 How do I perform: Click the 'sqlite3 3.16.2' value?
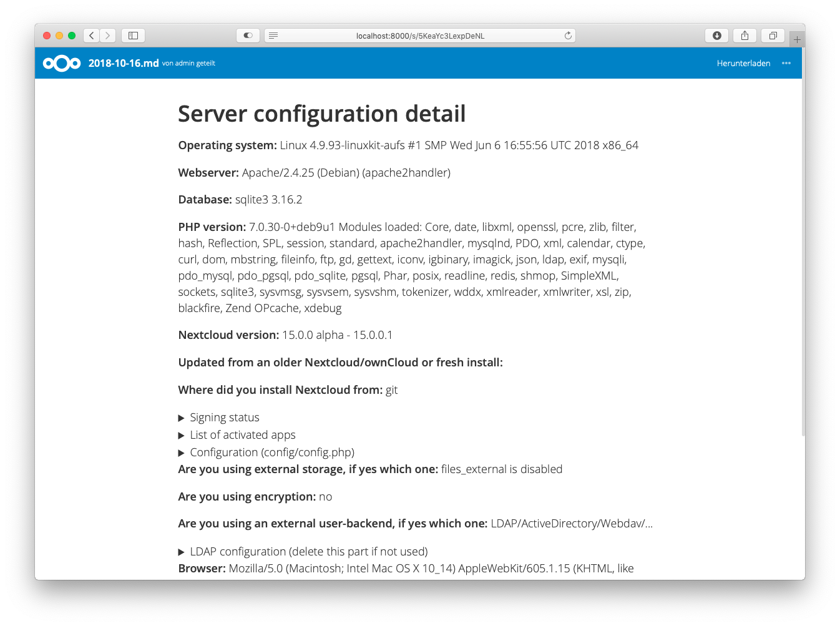tap(269, 200)
